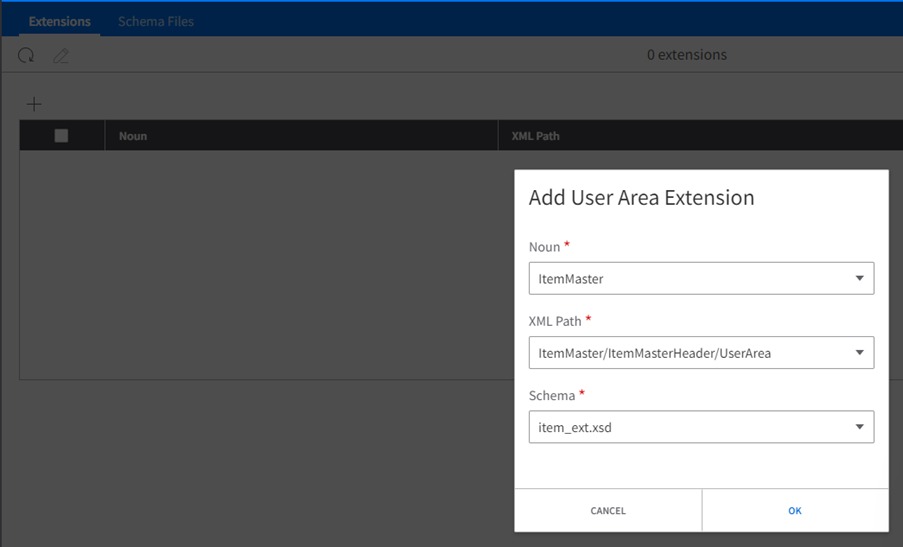Click the arrow of the XML Path dropdown

[860, 353]
